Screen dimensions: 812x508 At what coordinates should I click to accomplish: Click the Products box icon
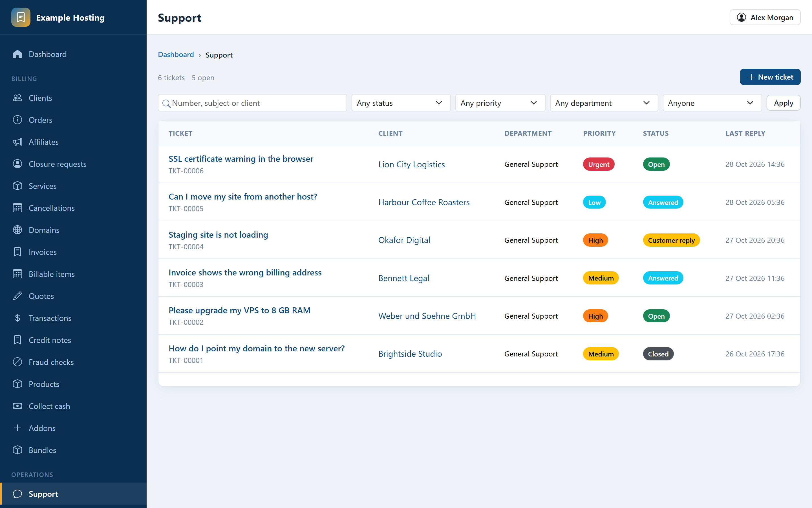(x=17, y=384)
